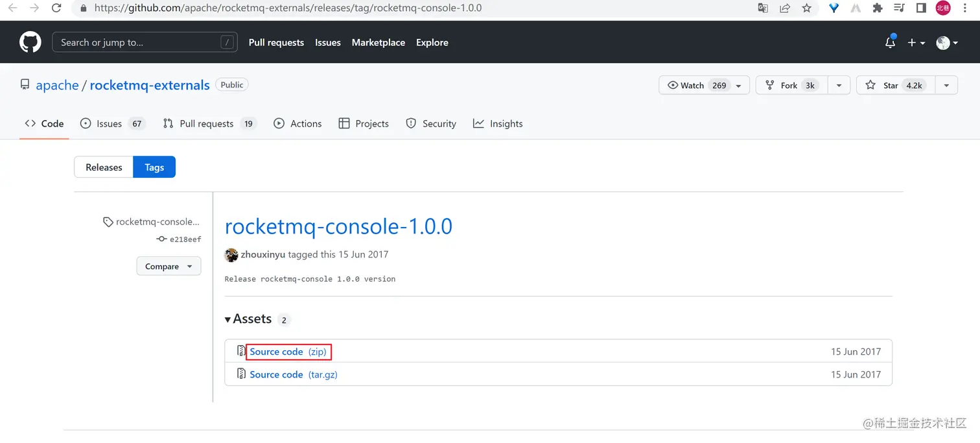This screenshot has height=443, width=980.
Task: Open the Pull requests 19 tab
Action: coord(210,123)
